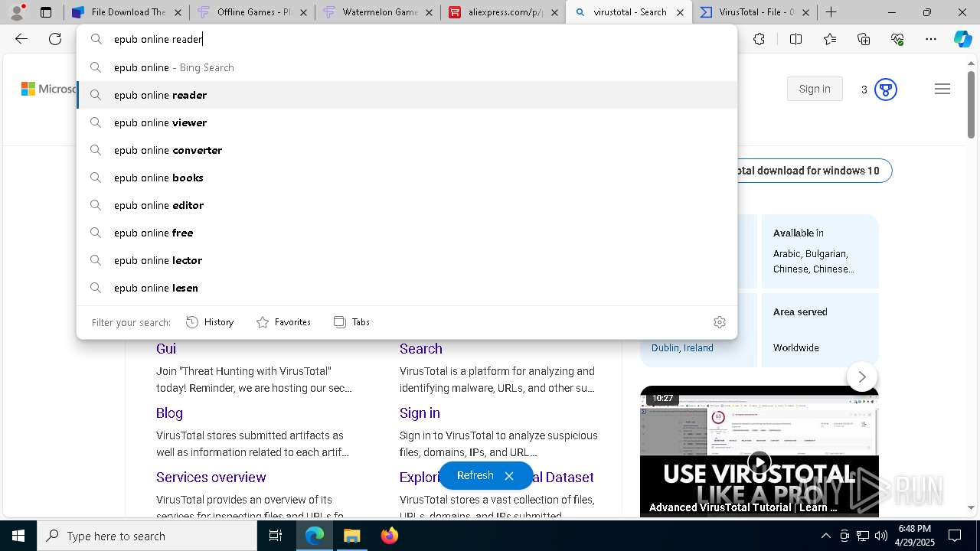Click the Sign in button
Screen dimensions: 980x551
(815, 89)
